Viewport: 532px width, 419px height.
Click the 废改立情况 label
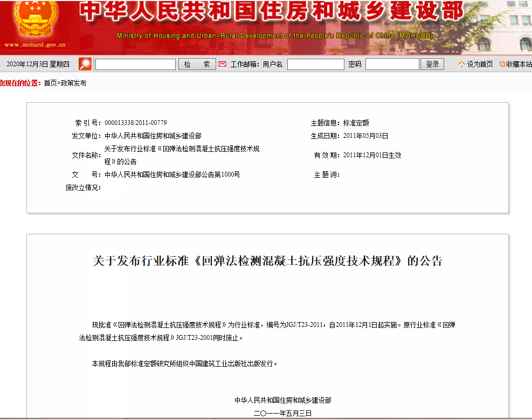pos(83,187)
